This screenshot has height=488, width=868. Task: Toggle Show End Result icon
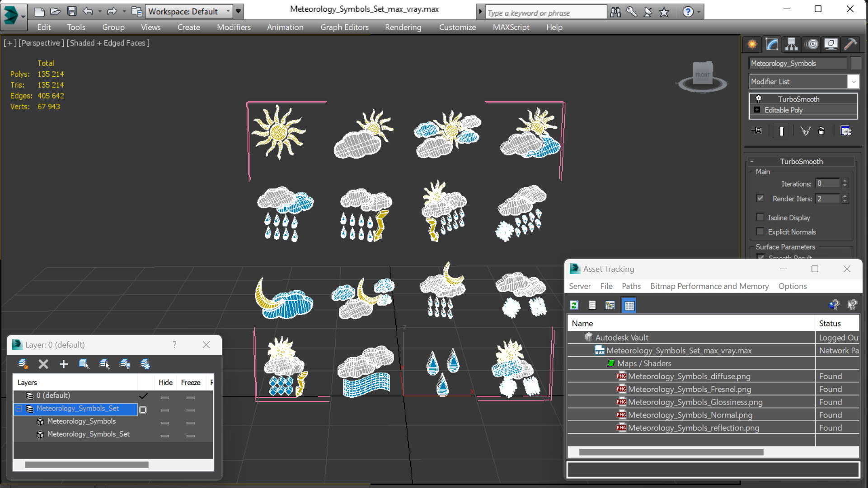coord(781,131)
